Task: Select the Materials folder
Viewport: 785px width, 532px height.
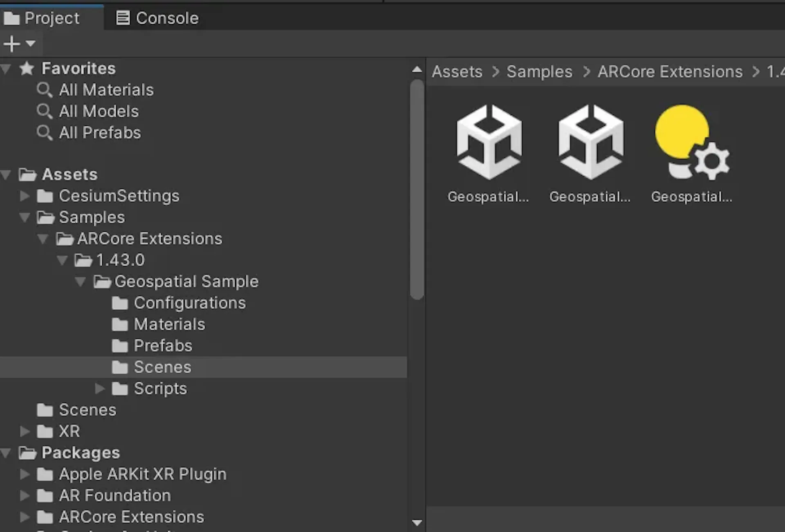Action: [x=169, y=324]
